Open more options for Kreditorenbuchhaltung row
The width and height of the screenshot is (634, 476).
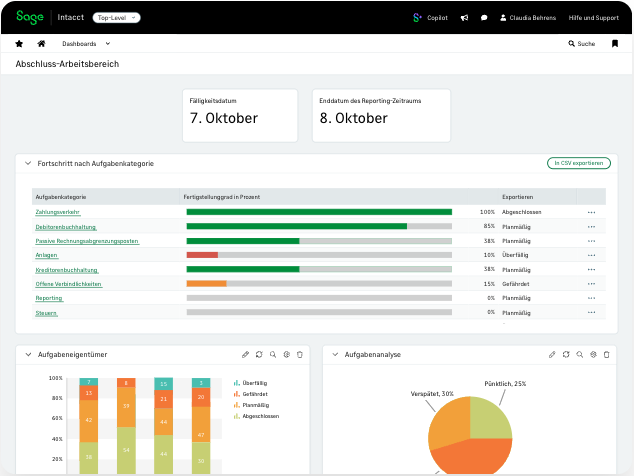(592, 269)
